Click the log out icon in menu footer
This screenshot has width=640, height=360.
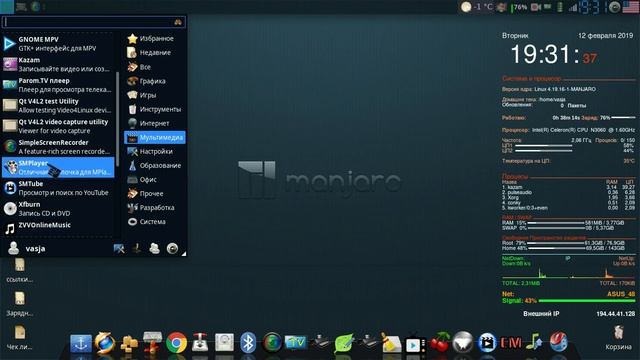coord(172,249)
